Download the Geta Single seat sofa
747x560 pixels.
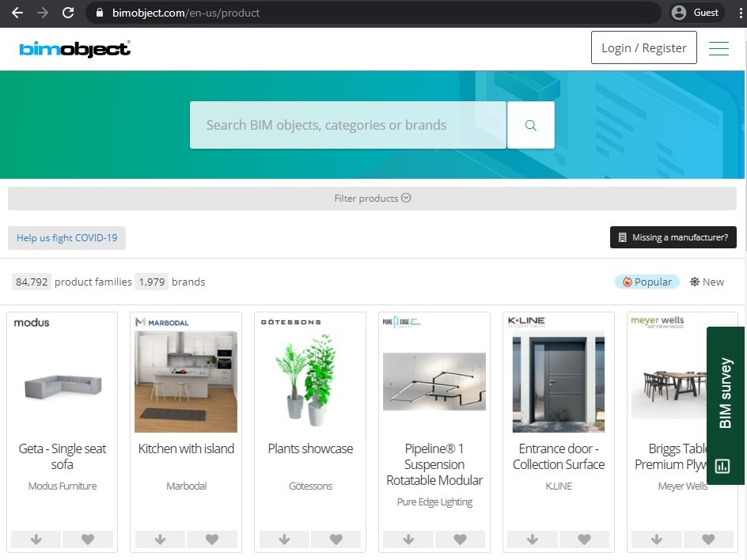click(x=36, y=539)
